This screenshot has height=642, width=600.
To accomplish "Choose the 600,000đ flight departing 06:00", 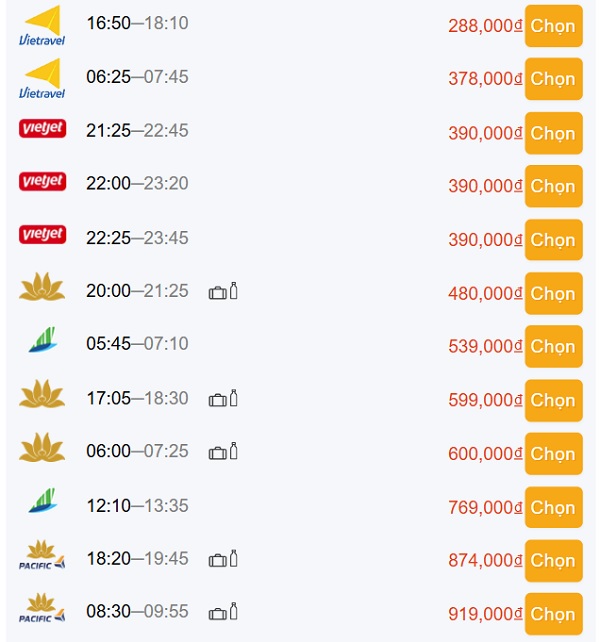I will (554, 454).
